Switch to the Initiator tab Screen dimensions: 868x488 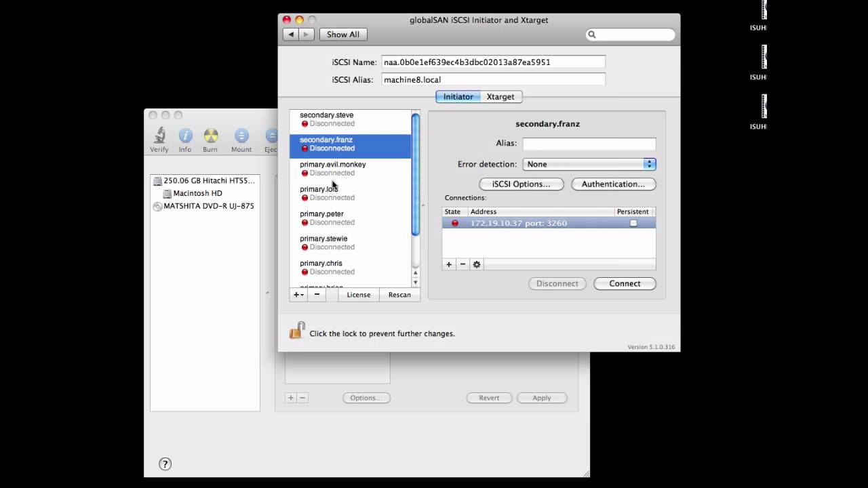pyautogui.click(x=458, y=97)
